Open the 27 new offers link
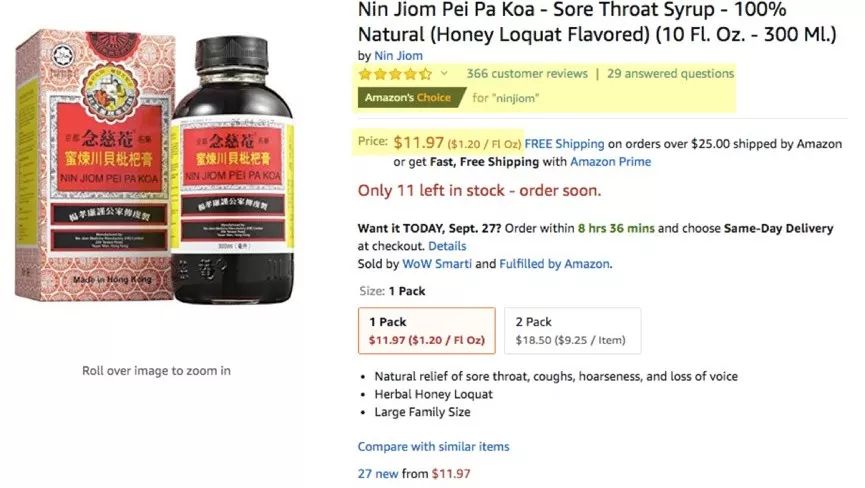The height and width of the screenshot is (488, 865). point(378,474)
